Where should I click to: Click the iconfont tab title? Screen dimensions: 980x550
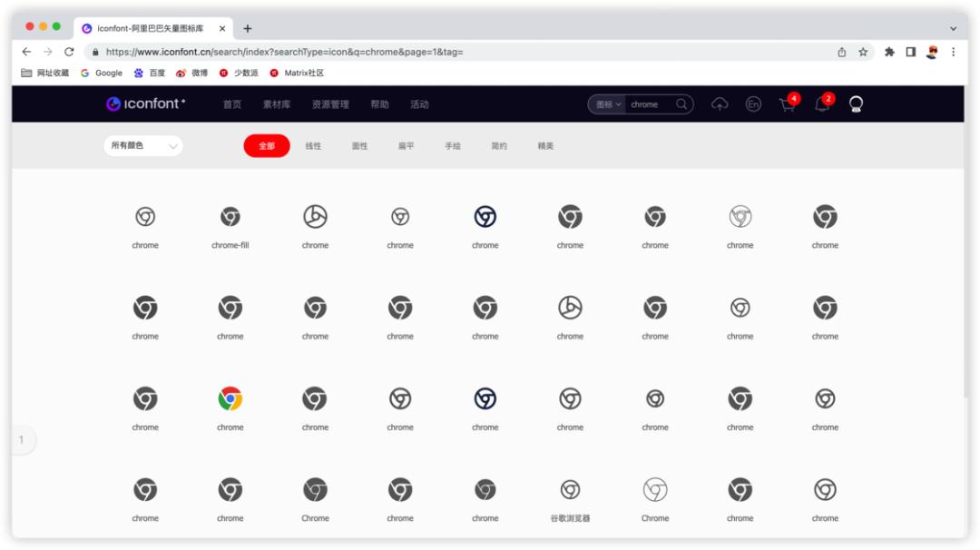tap(150, 28)
